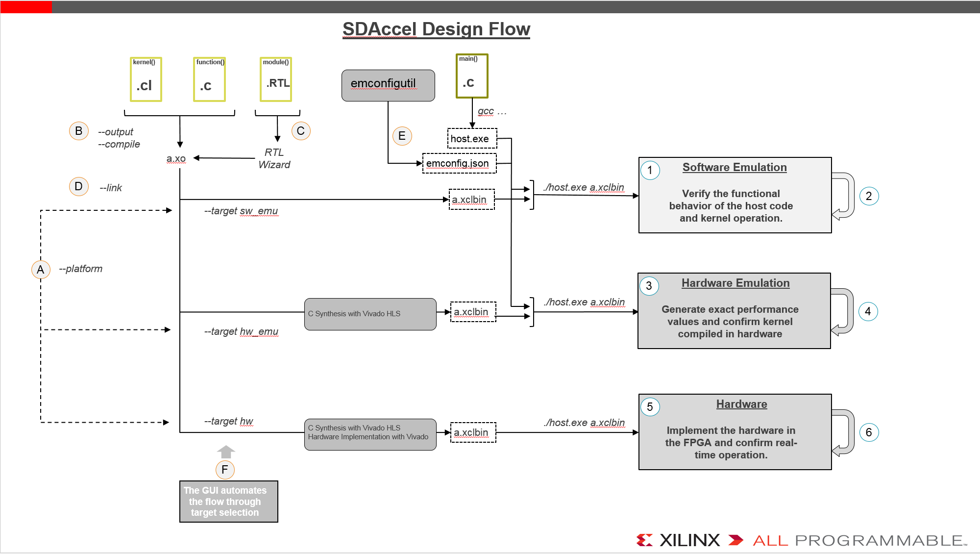Click './host.exe a.xclbin' near Hardware box

point(585,423)
